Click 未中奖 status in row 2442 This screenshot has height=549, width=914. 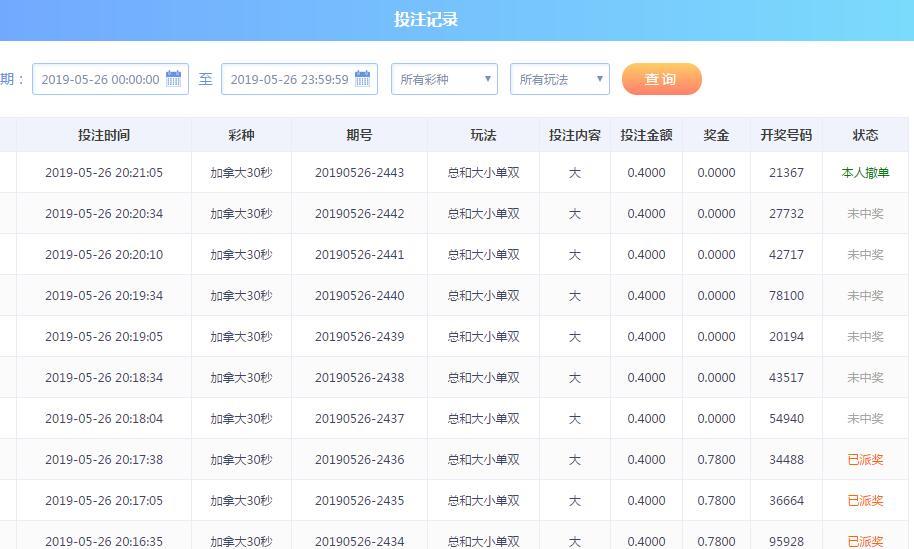[865, 214]
